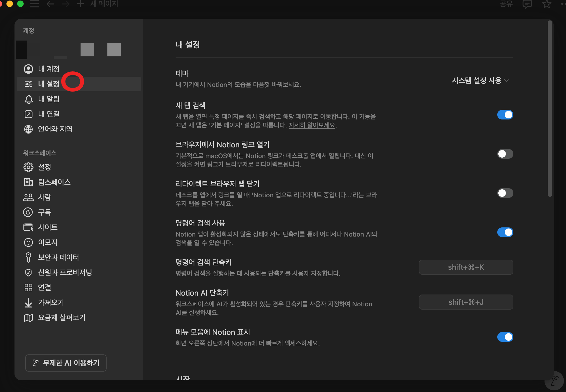Viewport: 566px width, 392px height.
Task: Open 이모지 smiley icon
Action: pos(28,242)
